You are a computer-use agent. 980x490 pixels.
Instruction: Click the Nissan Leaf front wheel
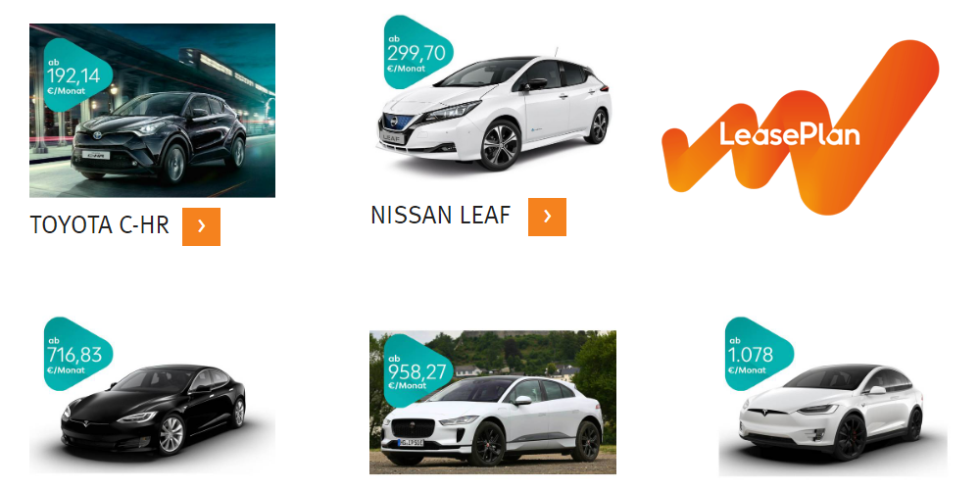tap(500, 145)
